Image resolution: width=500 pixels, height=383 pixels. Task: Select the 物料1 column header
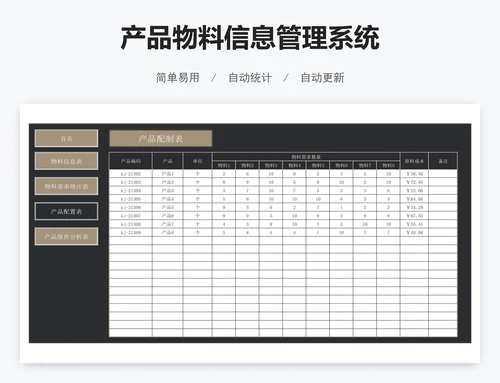pyautogui.click(x=224, y=165)
